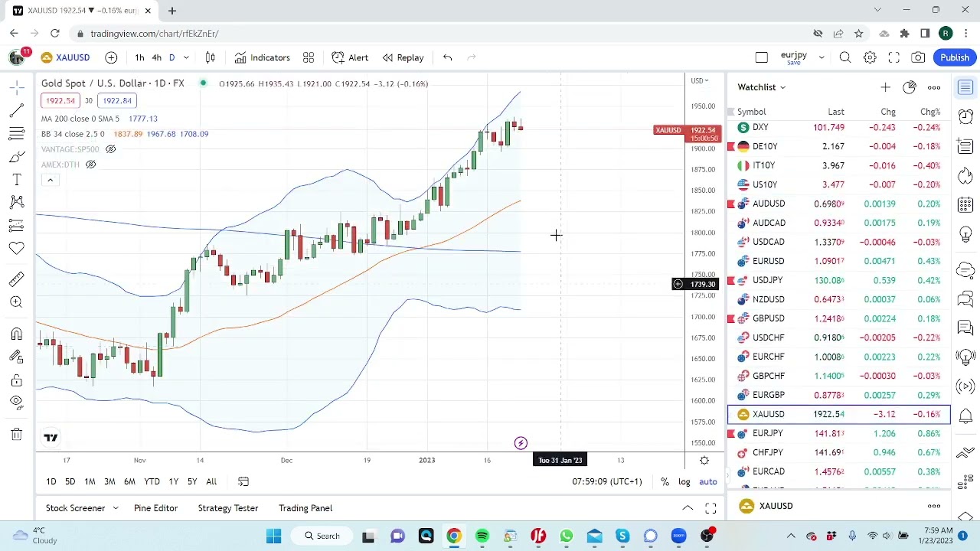
Task: Open the watchlist more options menu
Action: 934,87
